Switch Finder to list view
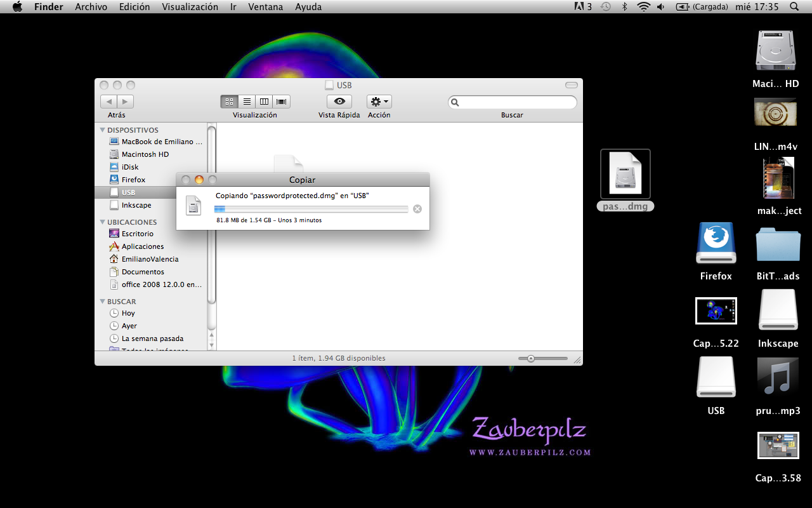 247,102
